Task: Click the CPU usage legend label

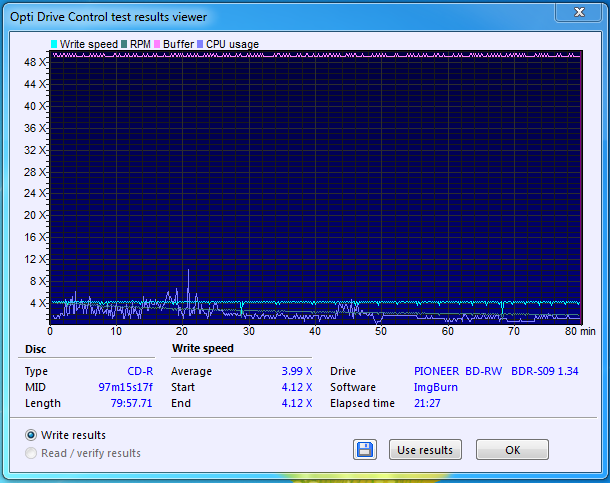Action: pyautogui.click(x=232, y=44)
